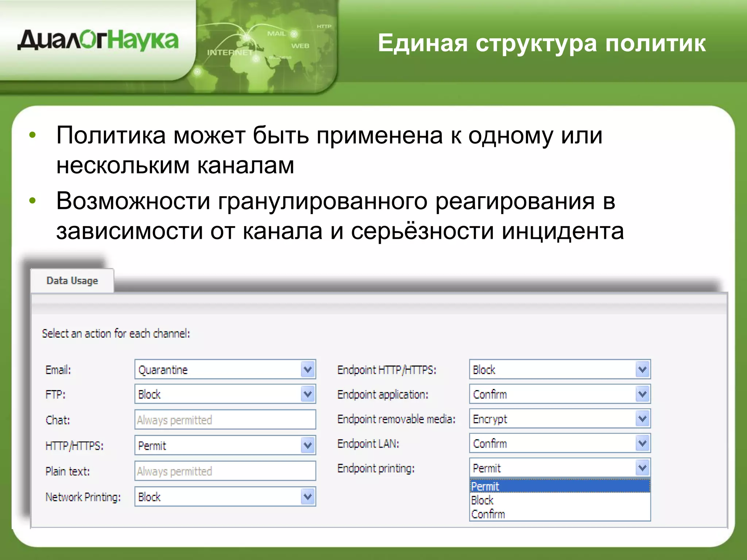Viewport: 747px width, 560px height.
Task: Click the 'HTTP/HTTPS:' label in left column
Action: tap(74, 446)
